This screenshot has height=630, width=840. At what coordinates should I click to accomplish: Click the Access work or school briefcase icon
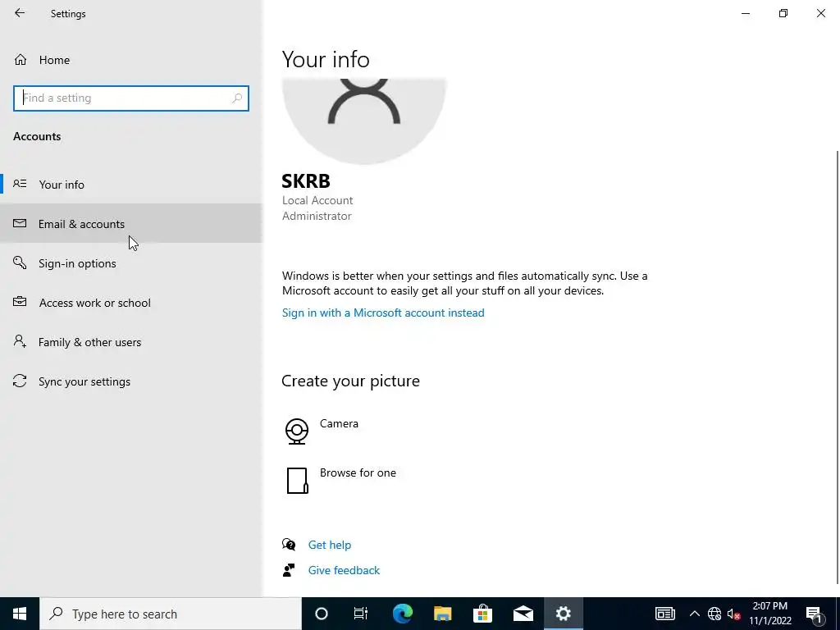[x=20, y=302]
